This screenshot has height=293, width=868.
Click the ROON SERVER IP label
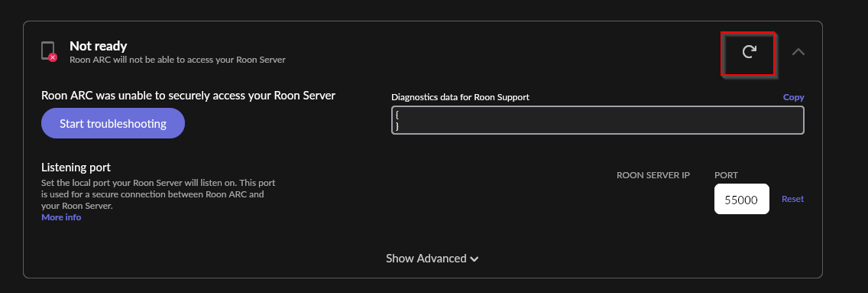[653, 175]
